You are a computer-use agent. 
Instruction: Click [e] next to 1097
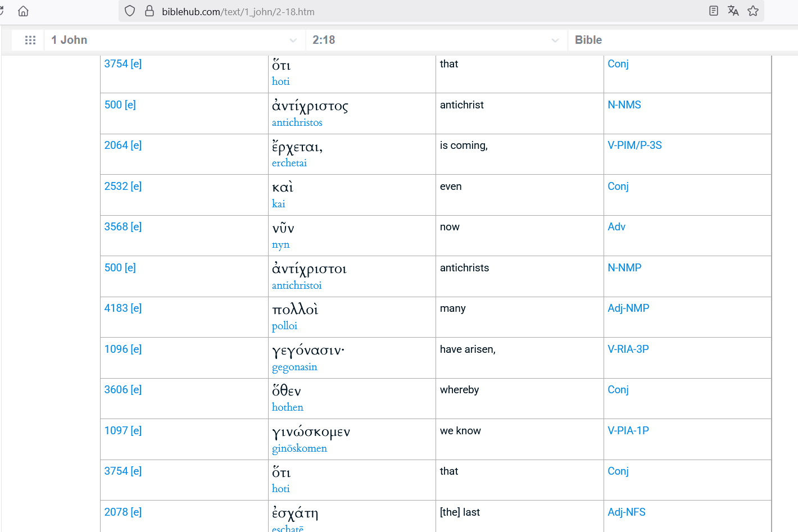[x=136, y=431]
